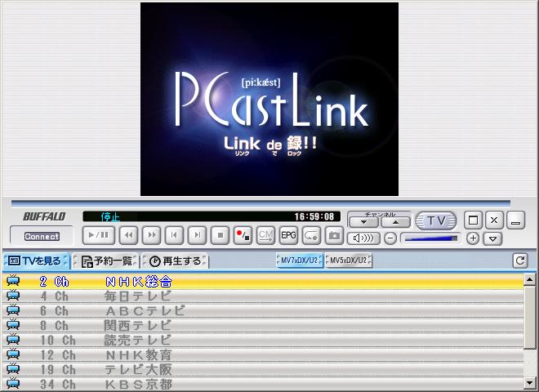Viewport: 539px width, 392px height.
Task: Click the TV icon beside 6 Ch
Action: tap(13, 310)
